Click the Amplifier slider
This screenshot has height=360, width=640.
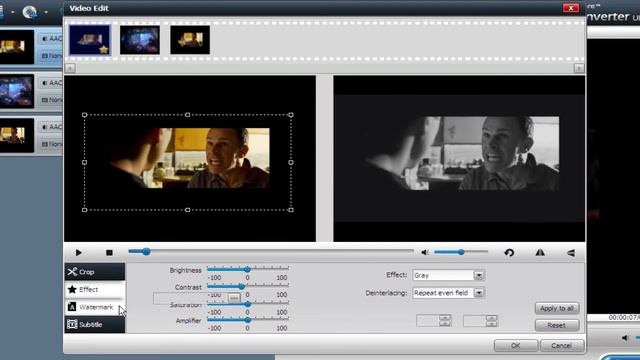(248, 320)
